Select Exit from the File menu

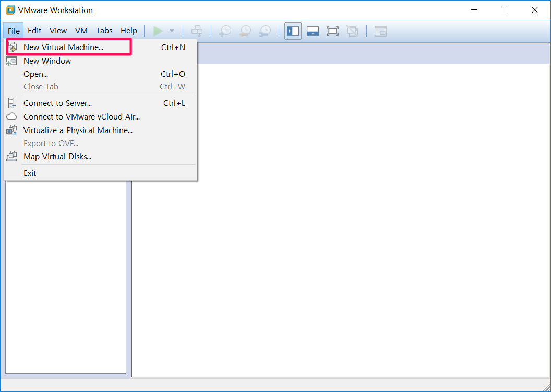(101, 173)
